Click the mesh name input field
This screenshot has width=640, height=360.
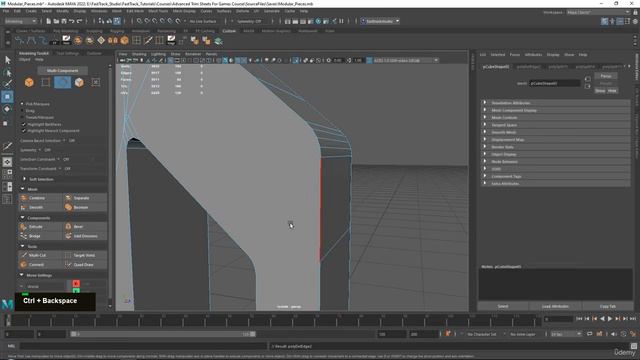tap(554, 83)
